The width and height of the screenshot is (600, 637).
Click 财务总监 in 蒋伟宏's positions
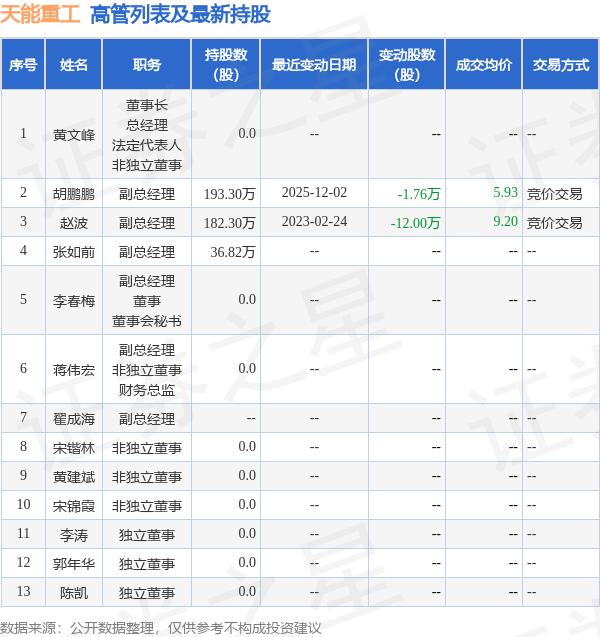point(147,390)
